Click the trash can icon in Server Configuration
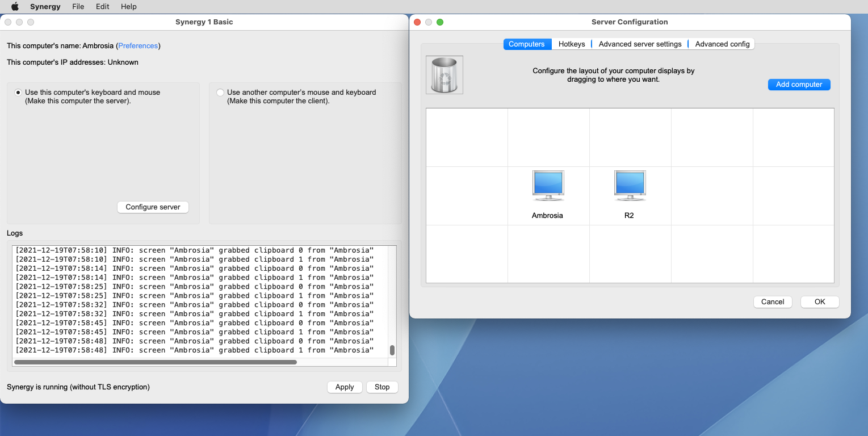 click(x=445, y=75)
